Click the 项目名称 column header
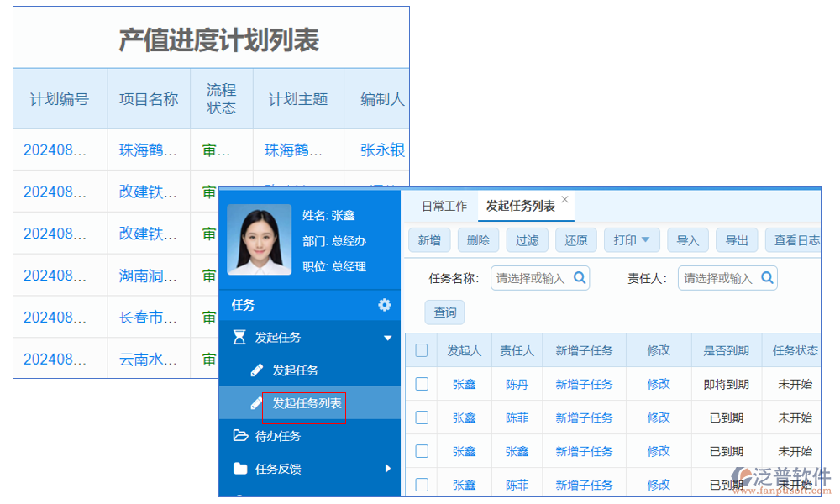The height and width of the screenshot is (504, 840). pos(149,99)
